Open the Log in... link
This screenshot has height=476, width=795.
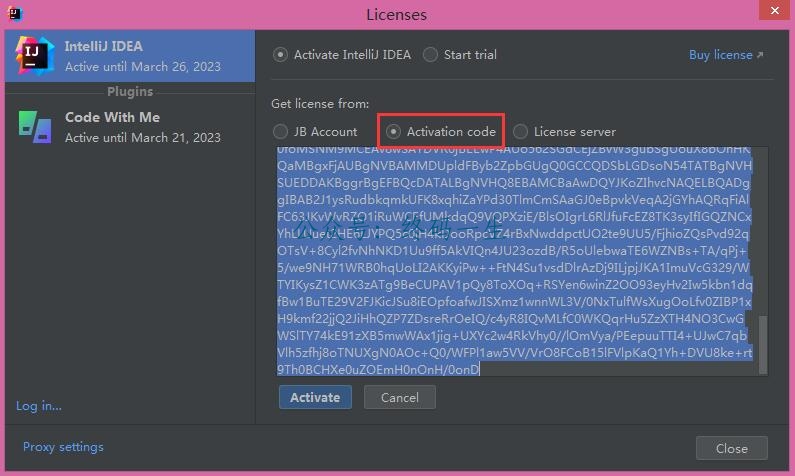point(39,406)
